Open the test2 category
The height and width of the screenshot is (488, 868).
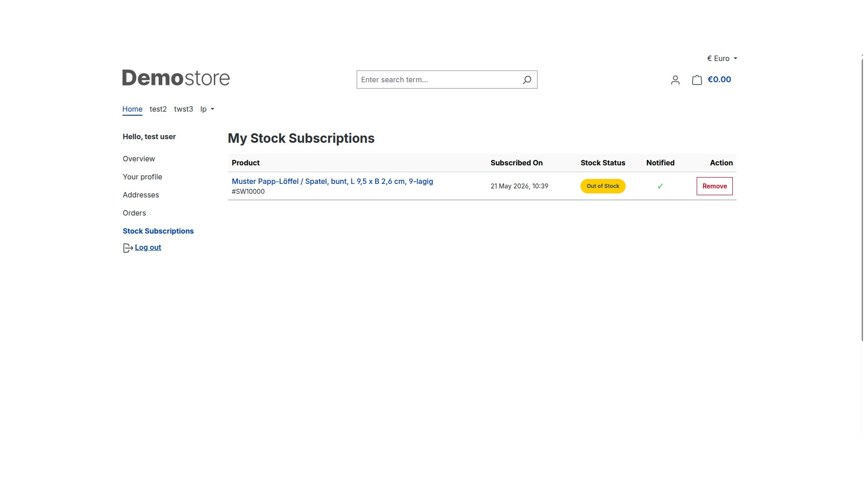tap(158, 109)
